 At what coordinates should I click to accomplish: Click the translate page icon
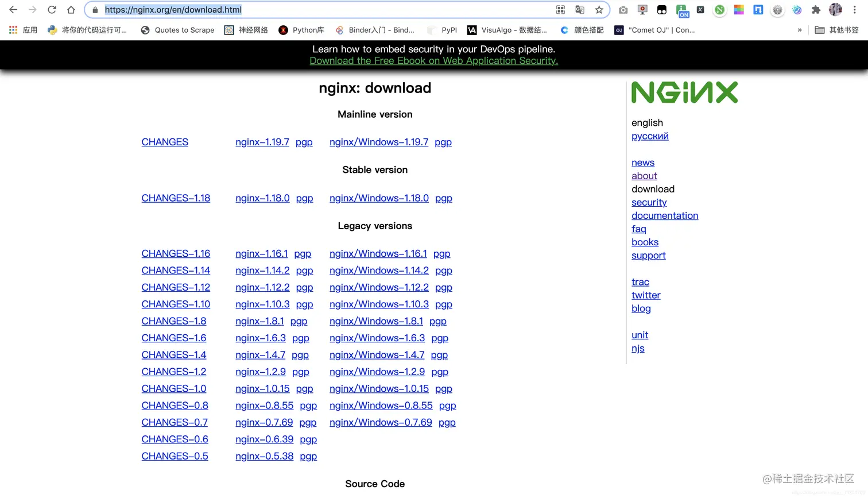580,10
